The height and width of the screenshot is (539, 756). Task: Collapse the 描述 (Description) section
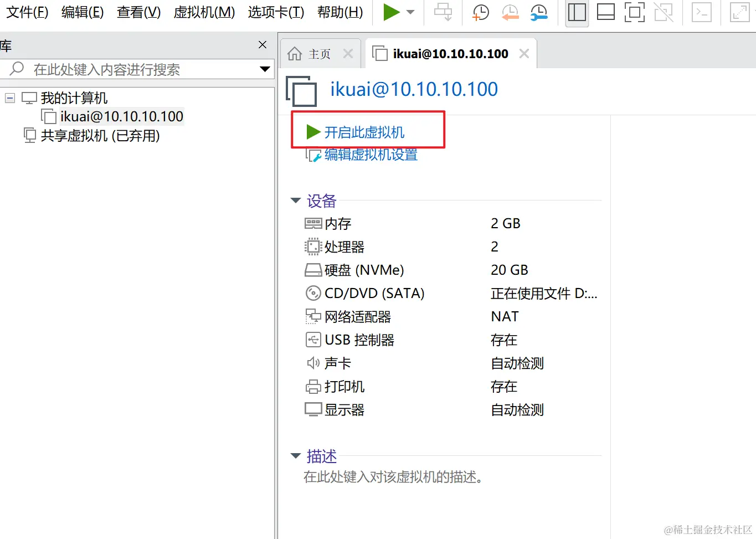click(295, 456)
